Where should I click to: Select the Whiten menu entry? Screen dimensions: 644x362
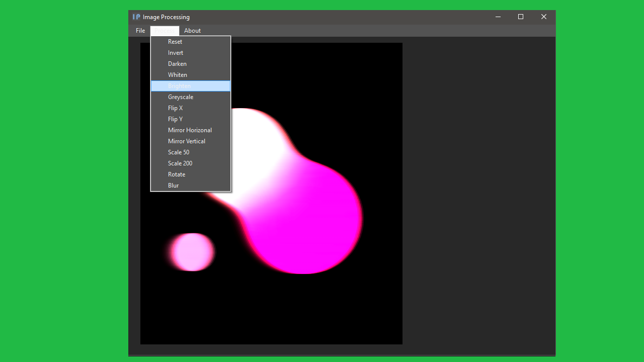[191, 75]
